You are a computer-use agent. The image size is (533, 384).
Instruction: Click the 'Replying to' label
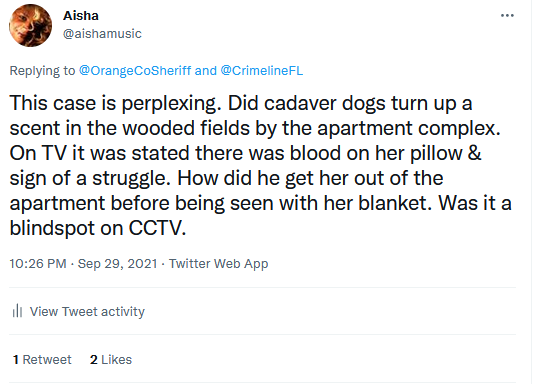[42, 71]
